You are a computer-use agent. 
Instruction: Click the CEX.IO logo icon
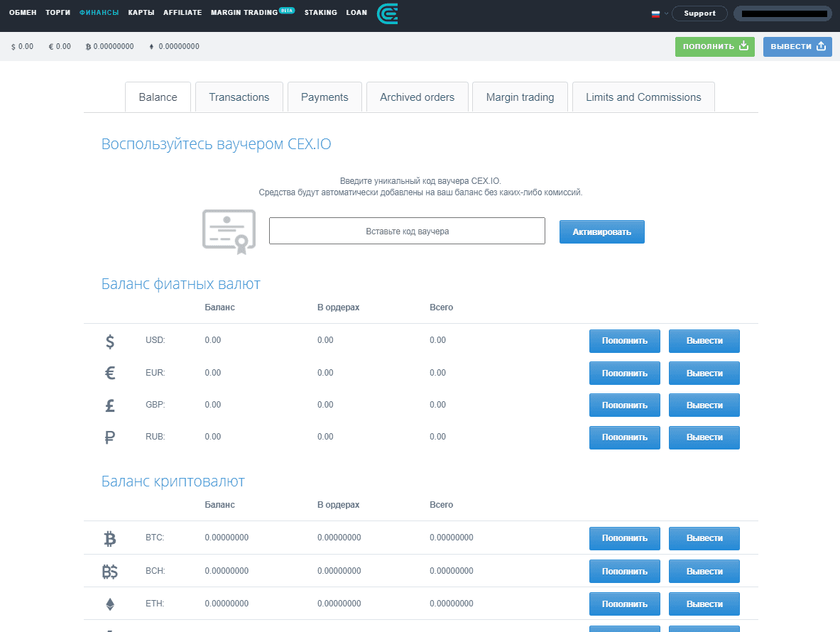387,13
